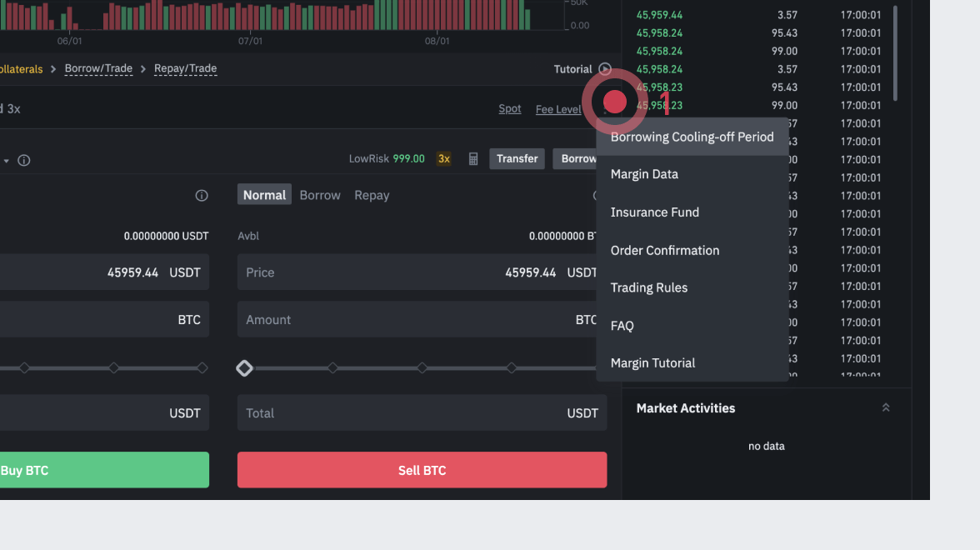Click the sell amount slider handle
Image resolution: width=980 pixels, height=550 pixels.
pyautogui.click(x=244, y=367)
